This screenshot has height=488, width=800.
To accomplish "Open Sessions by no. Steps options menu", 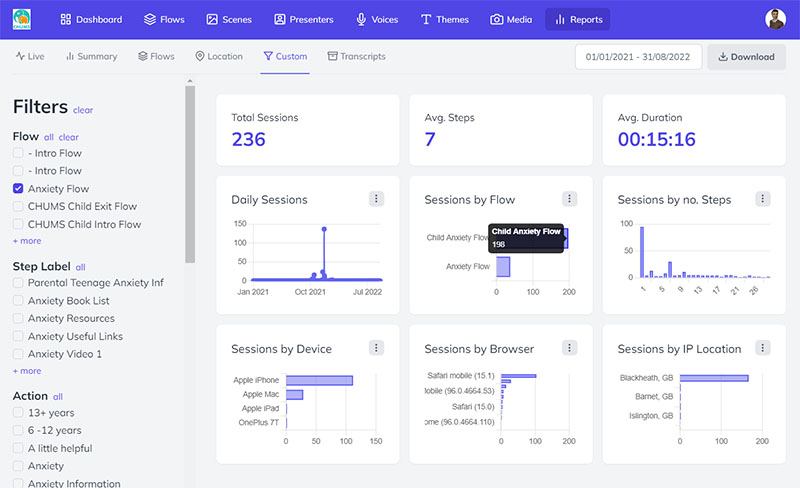I will pyautogui.click(x=763, y=199).
